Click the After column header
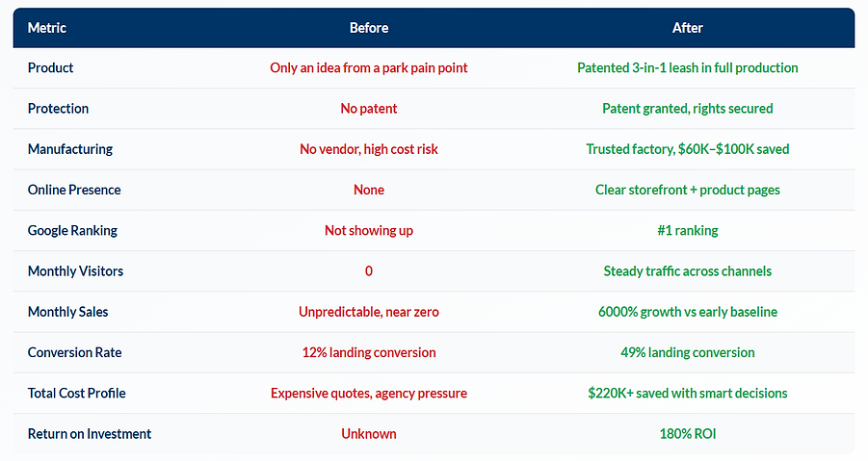The image size is (868, 461). 687,28
